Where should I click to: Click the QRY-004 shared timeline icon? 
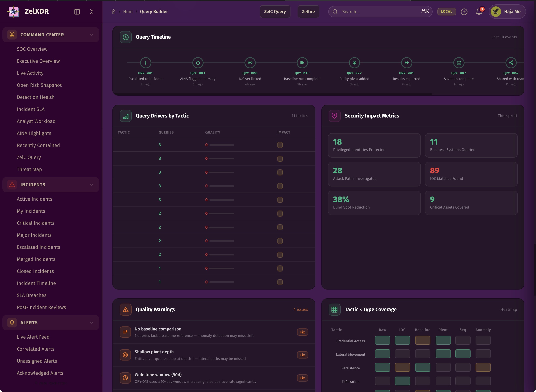[x=511, y=63]
